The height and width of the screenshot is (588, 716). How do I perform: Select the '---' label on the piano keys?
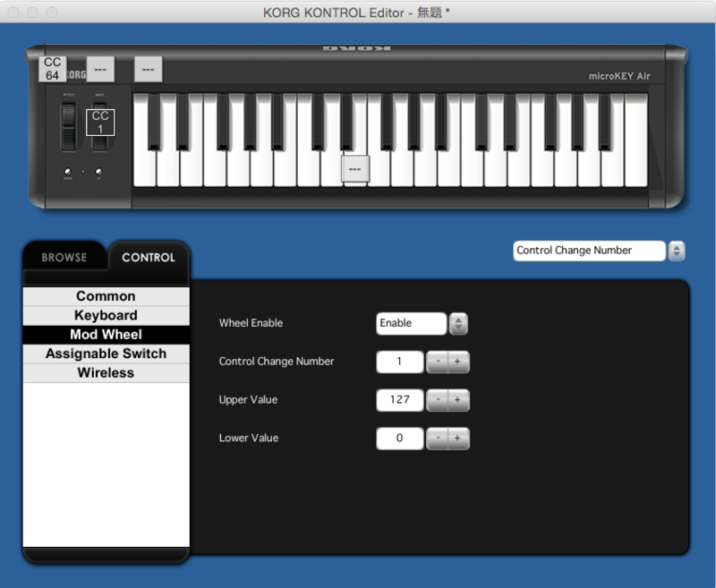click(x=355, y=169)
